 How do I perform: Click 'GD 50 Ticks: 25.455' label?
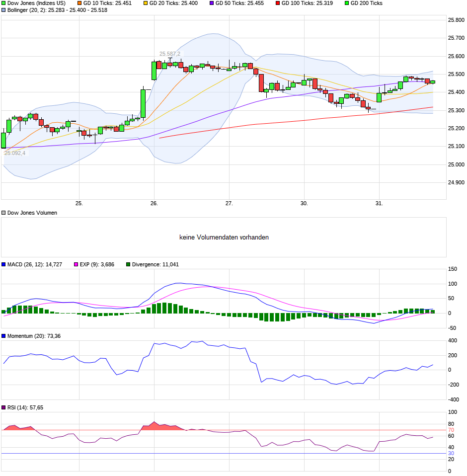pyautogui.click(x=240, y=3)
